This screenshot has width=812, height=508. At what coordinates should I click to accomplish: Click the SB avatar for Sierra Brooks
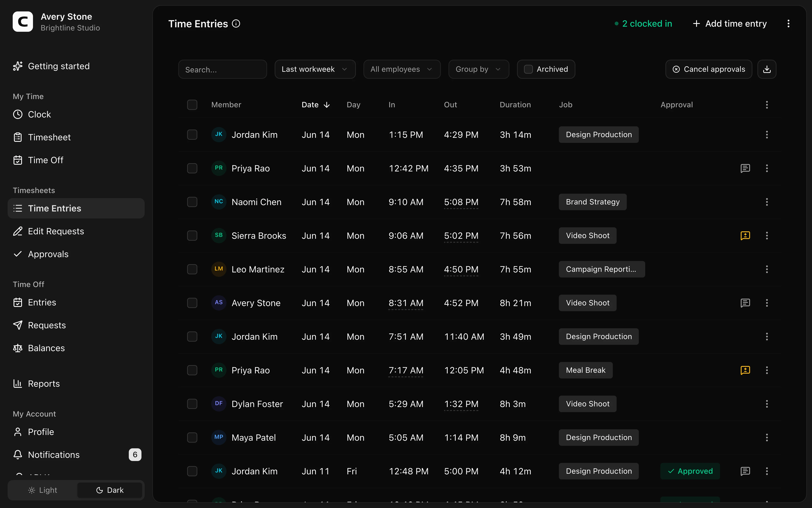[x=219, y=235]
